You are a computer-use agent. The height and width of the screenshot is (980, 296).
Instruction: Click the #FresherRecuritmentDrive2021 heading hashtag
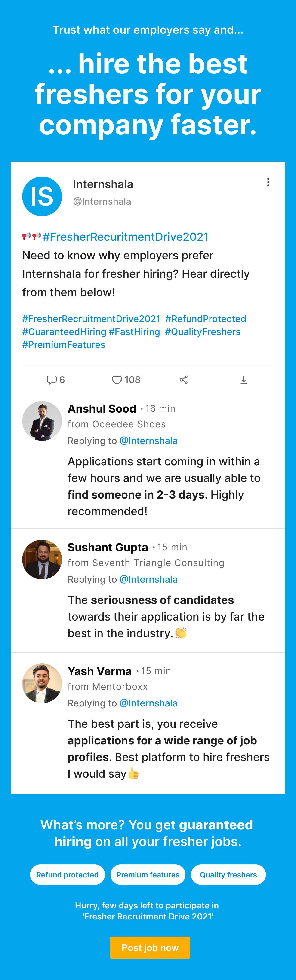(126, 237)
